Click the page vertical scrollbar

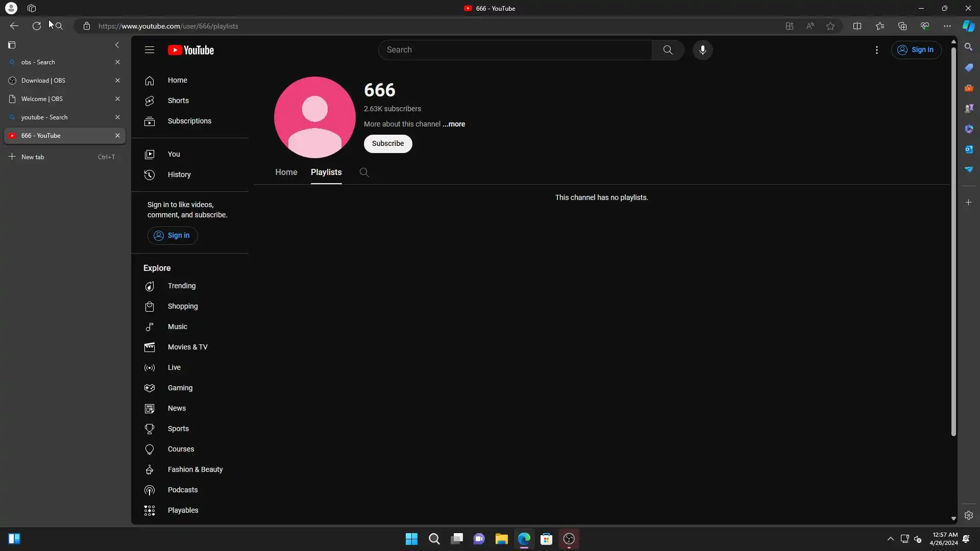pyautogui.click(x=953, y=240)
